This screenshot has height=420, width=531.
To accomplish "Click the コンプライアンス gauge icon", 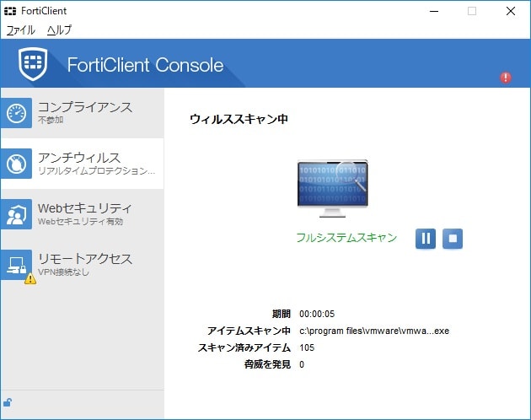I will pos(16,113).
